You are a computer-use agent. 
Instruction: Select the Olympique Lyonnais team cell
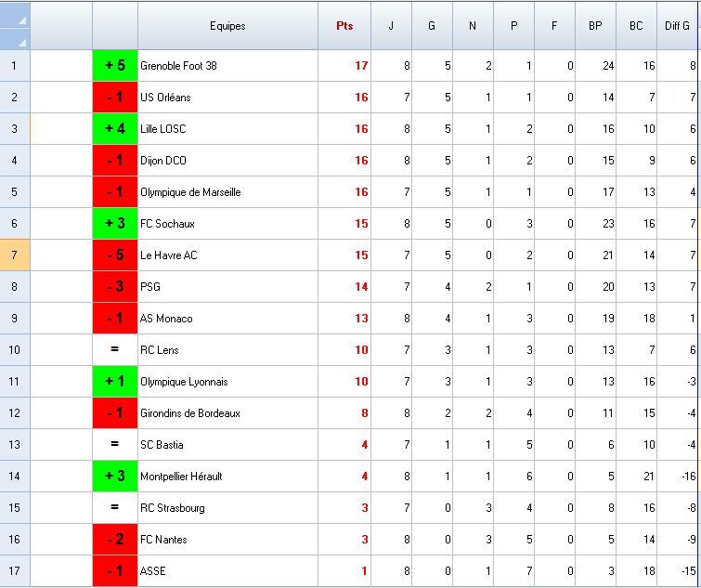point(227,382)
